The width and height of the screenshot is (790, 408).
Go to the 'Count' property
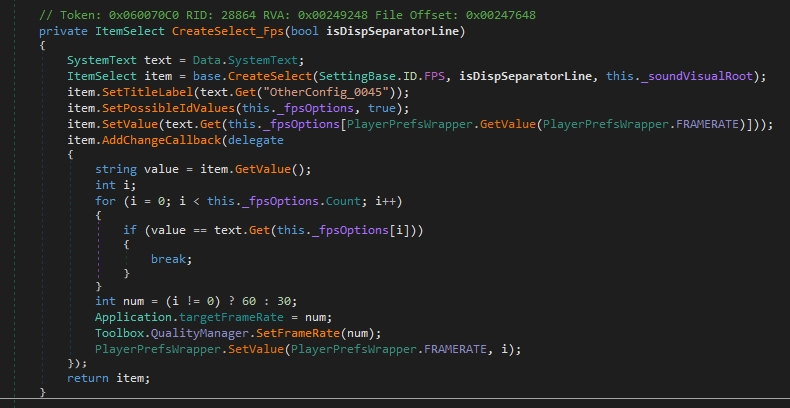[344, 201]
